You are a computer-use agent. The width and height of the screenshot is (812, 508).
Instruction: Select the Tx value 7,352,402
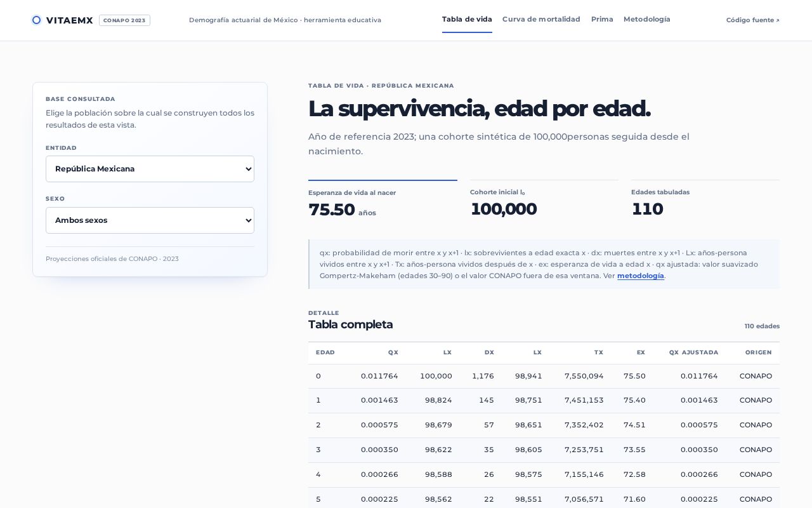tap(584, 425)
